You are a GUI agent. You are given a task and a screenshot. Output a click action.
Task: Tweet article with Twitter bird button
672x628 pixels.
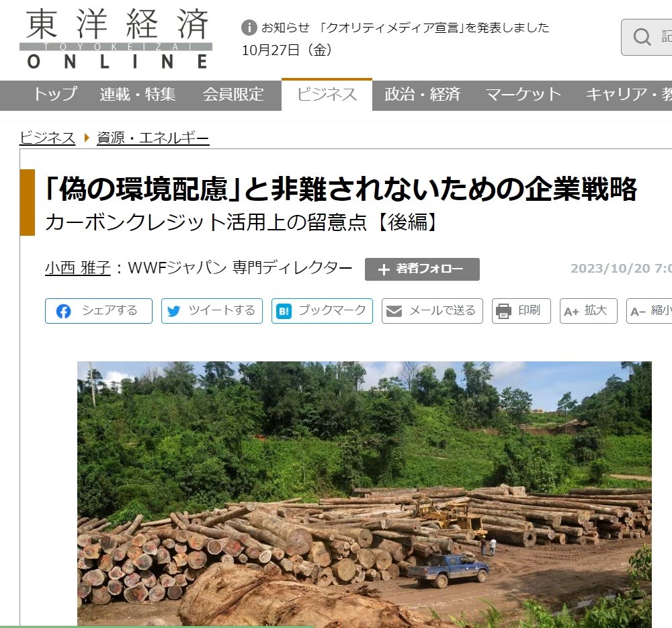coord(212,310)
